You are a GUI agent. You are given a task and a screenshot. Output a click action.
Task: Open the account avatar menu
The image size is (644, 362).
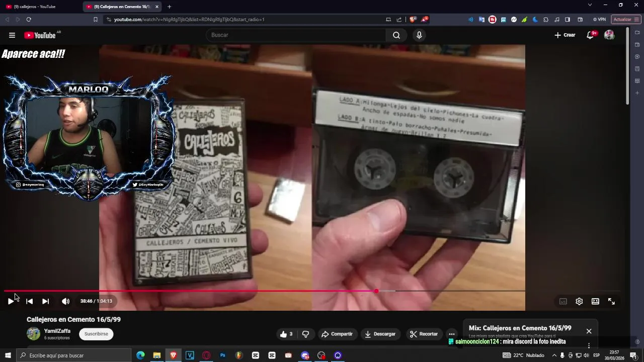click(x=609, y=35)
